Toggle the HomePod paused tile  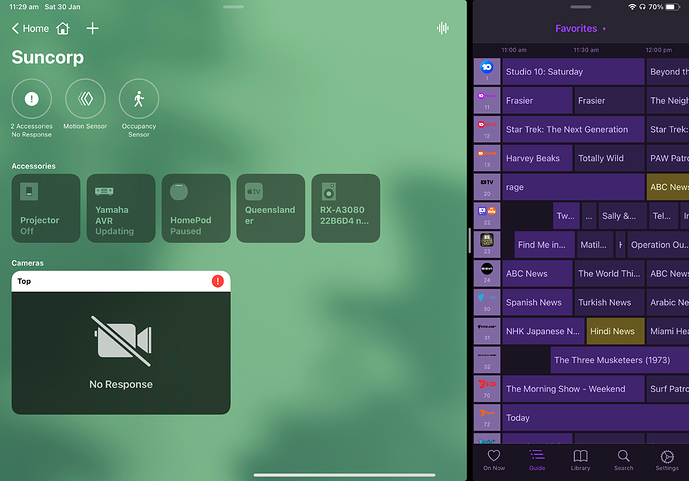pos(195,208)
